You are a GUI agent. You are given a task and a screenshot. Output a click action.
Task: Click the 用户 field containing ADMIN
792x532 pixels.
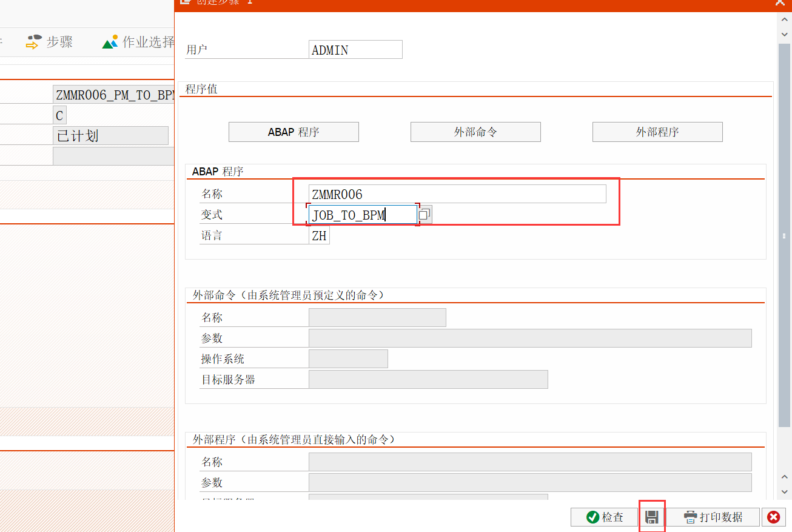pyautogui.click(x=355, y=50)
